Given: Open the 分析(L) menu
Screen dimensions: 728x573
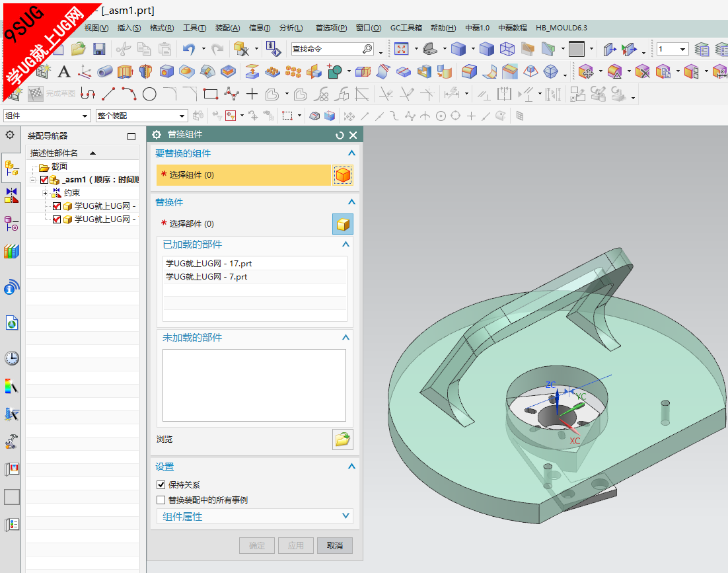Looking at the screenshot, I should pyautogui.click(x=291, y=28).
